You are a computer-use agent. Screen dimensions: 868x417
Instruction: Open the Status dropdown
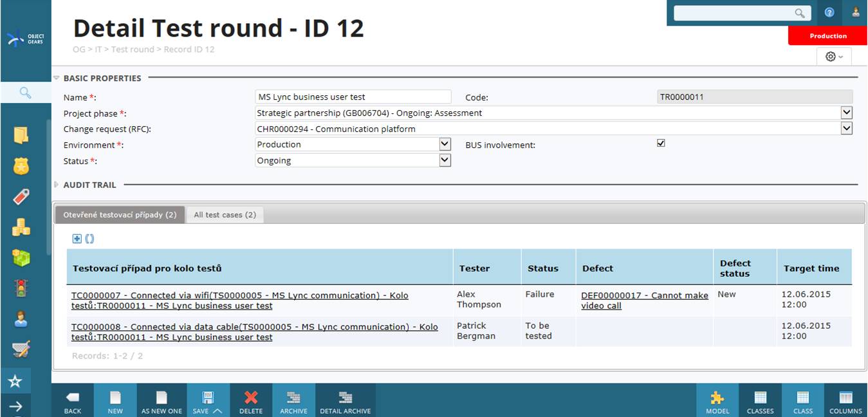point(445,160)
